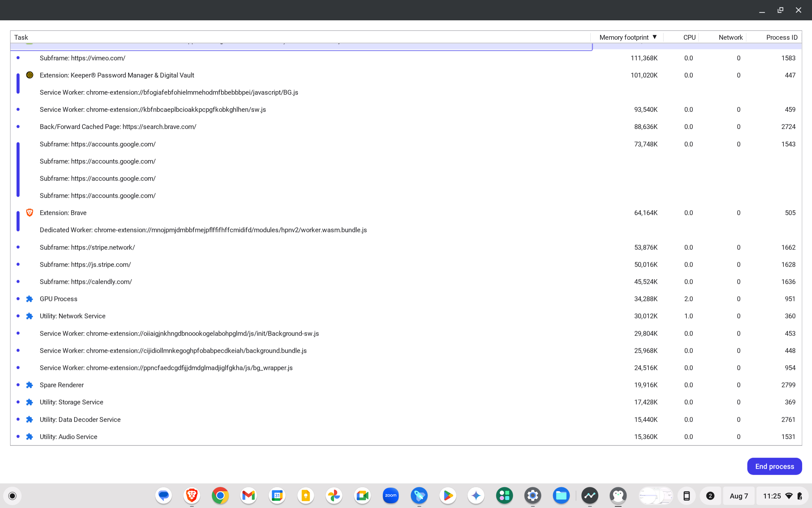This screenshot has width=812, height=508.
Task: Click puzzle icon next to Utility: Network Service
Action: click(x=29, y=316)
